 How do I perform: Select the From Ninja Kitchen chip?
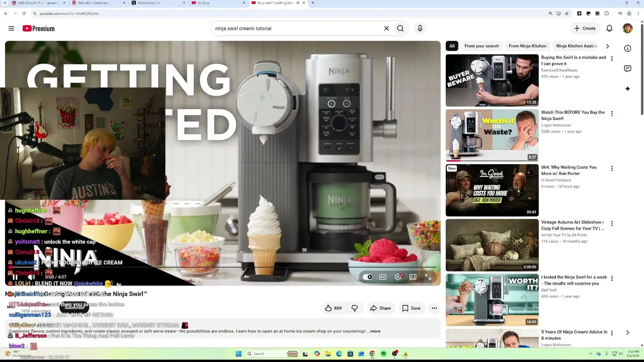[x=527, y=46]
